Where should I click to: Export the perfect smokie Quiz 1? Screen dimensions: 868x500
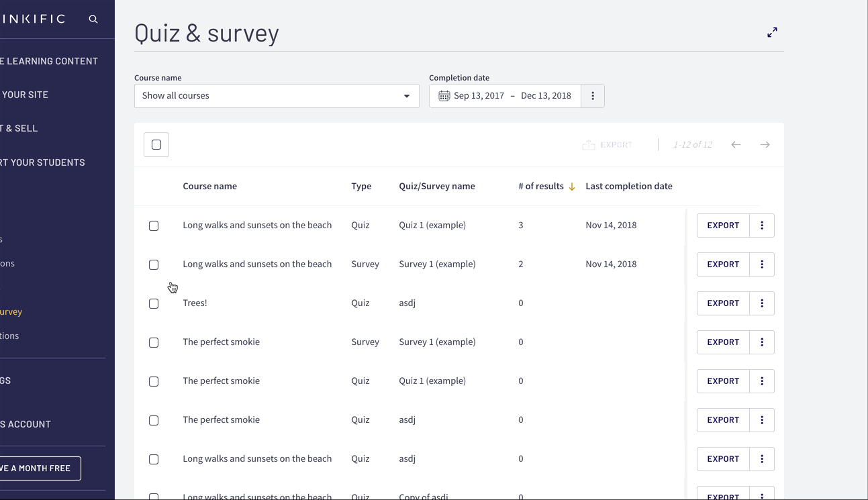coord(723,381)
